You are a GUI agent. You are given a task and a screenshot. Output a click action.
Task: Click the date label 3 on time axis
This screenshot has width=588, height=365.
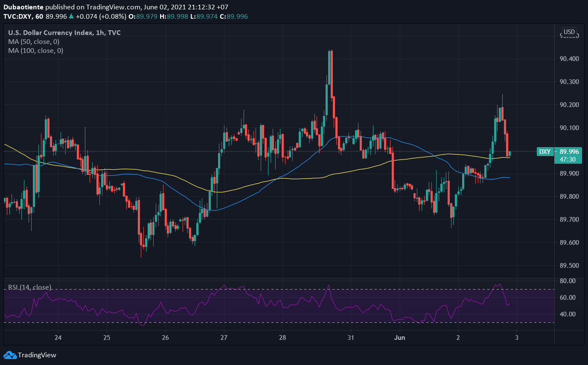tap(516, 338)
